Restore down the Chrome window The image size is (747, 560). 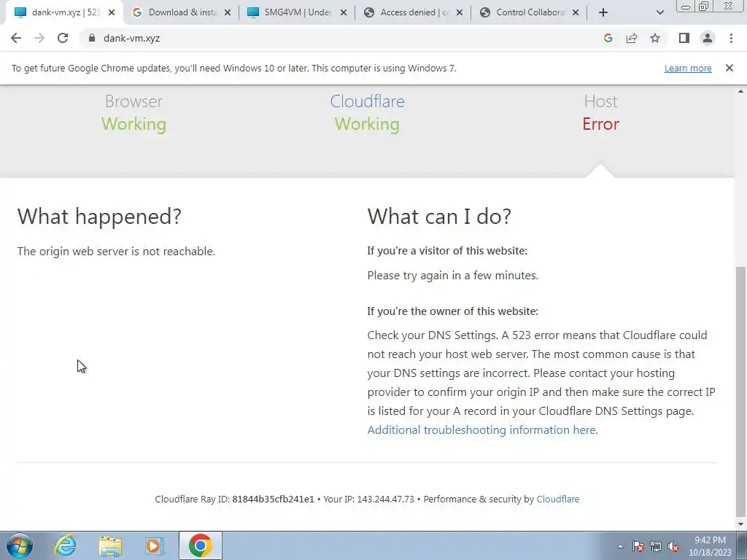[x=703, y=6]
